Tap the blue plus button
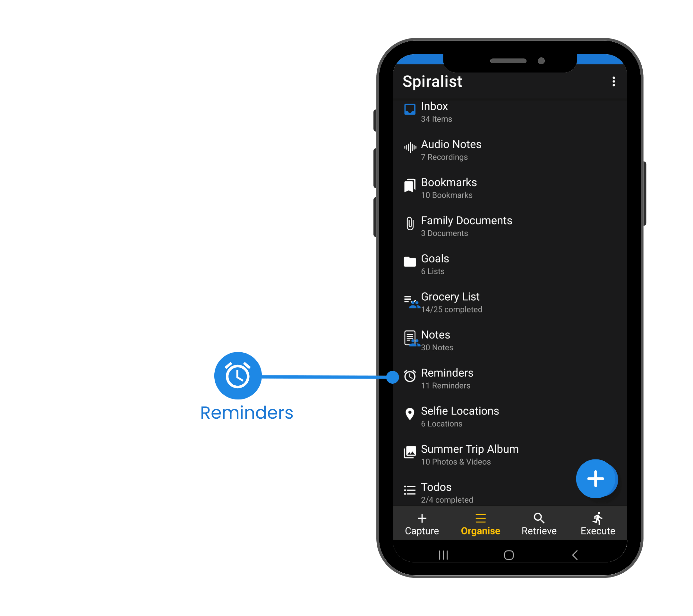The width and height of the screenshot is (693, 616). (x=594, y=479)
